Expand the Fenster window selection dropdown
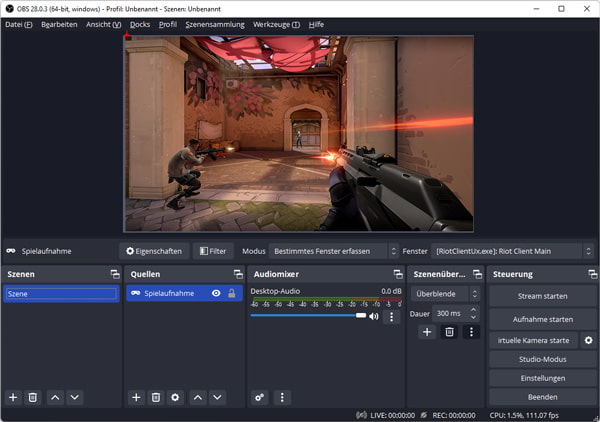This screenshot has width=600, height=422. (x=513, y=251)
